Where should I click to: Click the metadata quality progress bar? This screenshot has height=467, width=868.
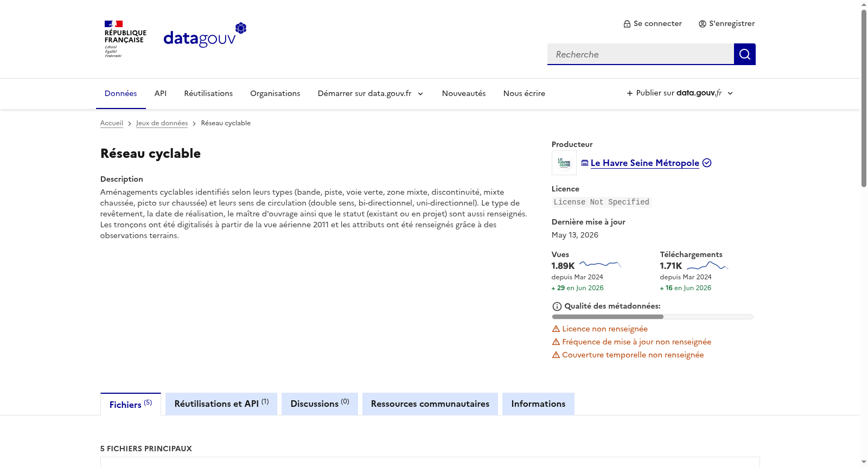tap(653, 317)
